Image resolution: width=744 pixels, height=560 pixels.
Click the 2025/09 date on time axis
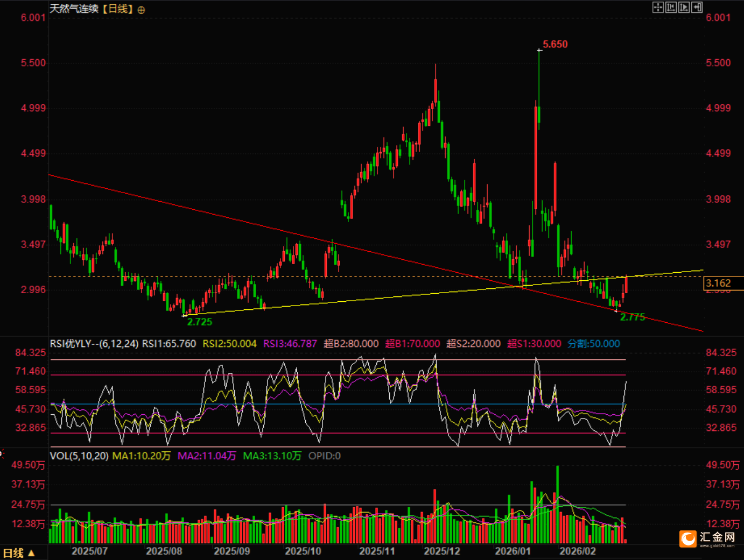pyautogui.click(x=231, y=551)
